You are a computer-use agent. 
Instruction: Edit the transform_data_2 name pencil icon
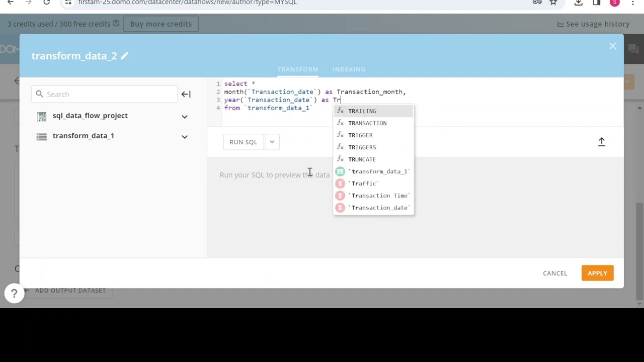124,56
